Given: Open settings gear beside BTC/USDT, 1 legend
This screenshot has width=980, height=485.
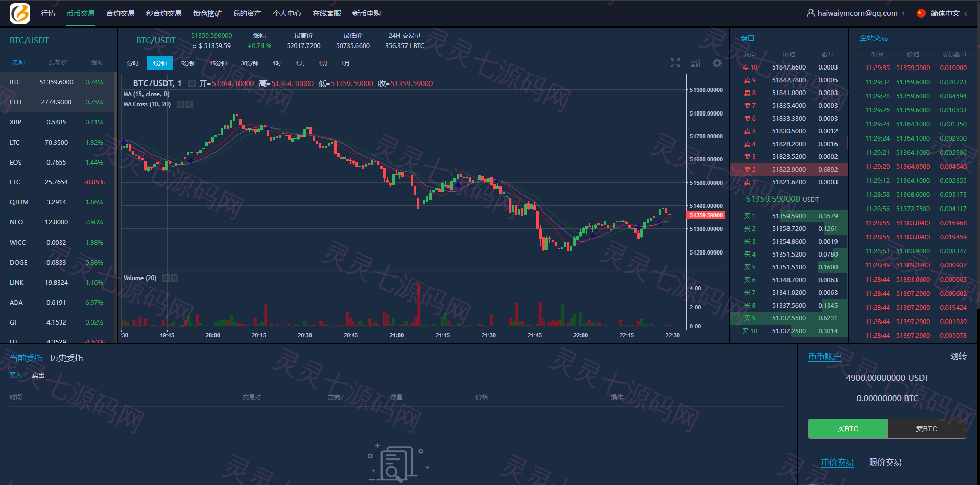Looking at the screenshot, I should click(192, 83).
